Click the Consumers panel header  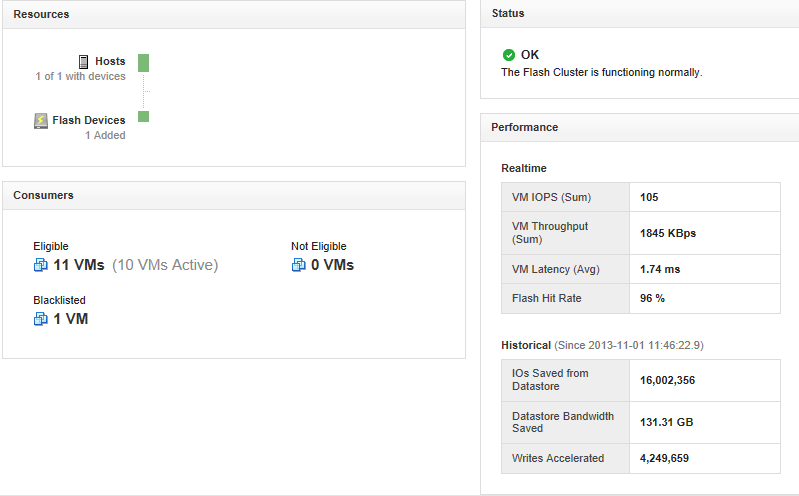click(234, 195)
